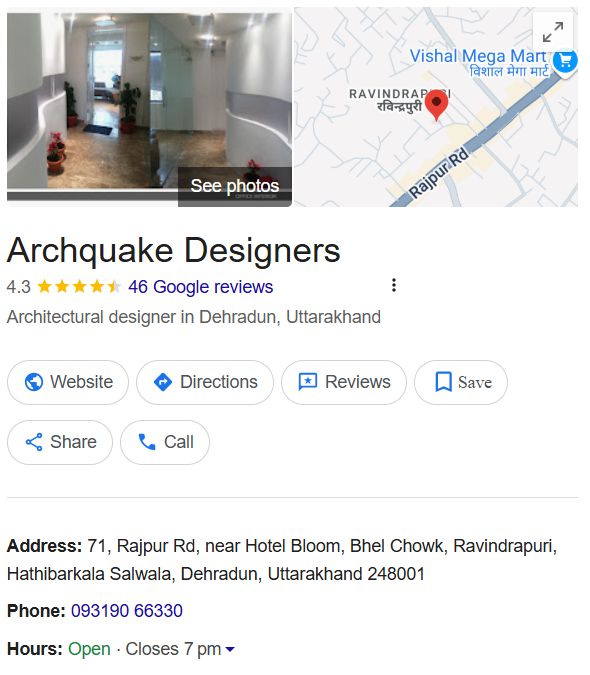Open the three-dot more options menu

coord(393,285)
